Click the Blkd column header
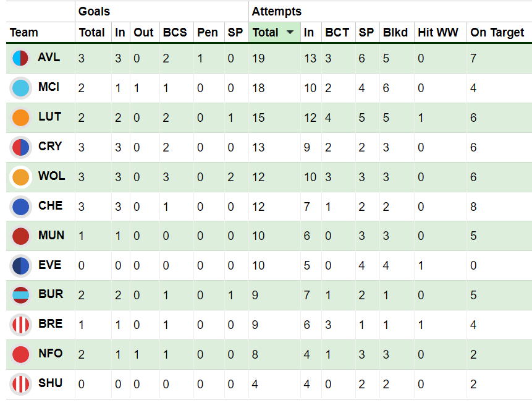This screenshot has width=532, height=405. pos(395,32)
